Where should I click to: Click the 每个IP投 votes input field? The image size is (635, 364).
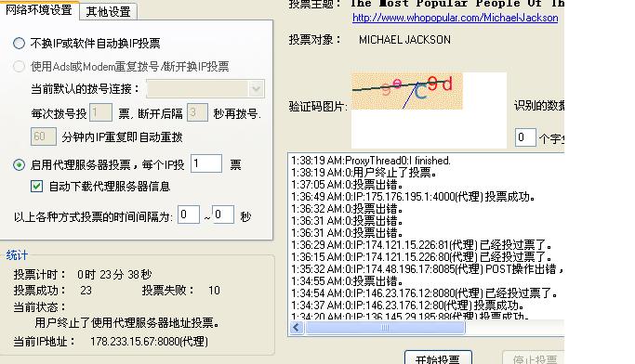pos(206,163)
